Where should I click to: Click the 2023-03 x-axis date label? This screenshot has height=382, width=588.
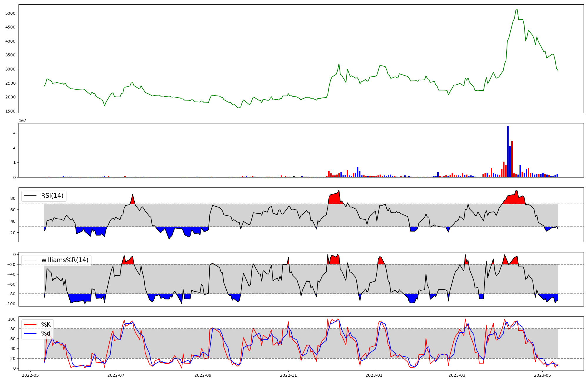tap(457, 375)
